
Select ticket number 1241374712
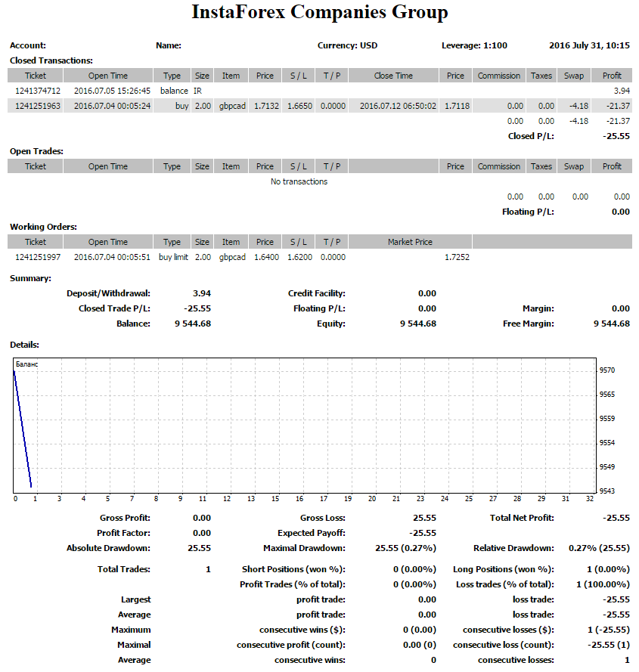tap(38, 91)
